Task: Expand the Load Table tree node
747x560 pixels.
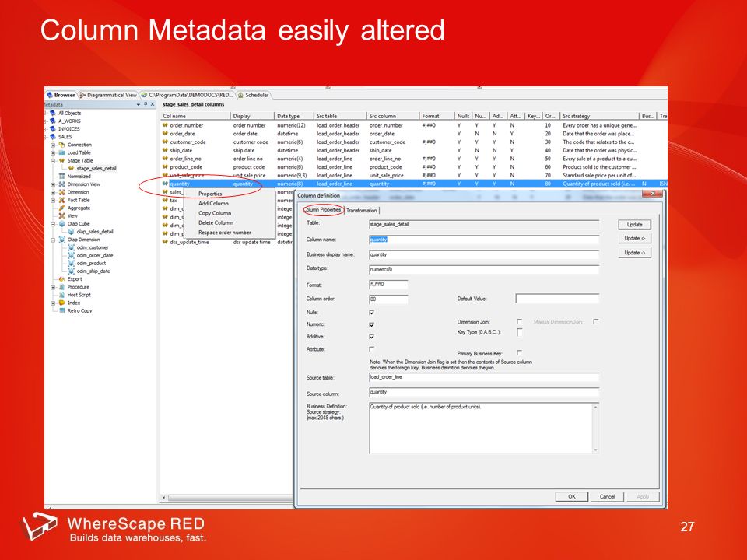Action: 53,153
